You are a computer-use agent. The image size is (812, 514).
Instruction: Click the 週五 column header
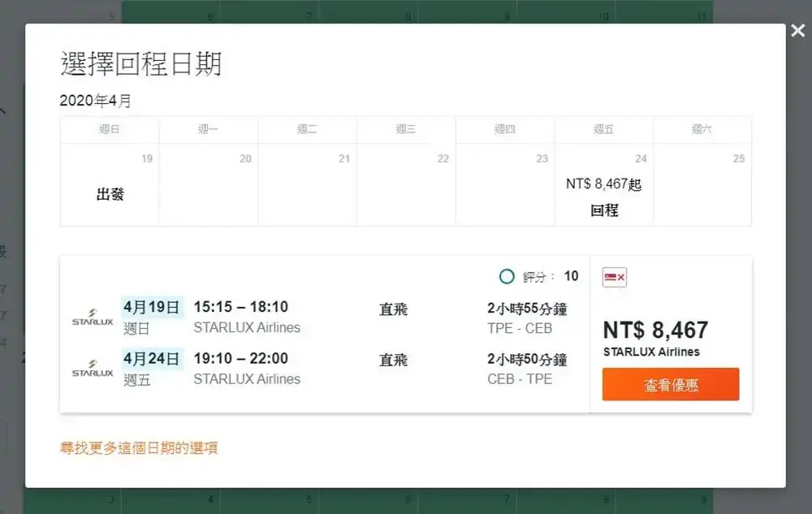coord(604,129)
